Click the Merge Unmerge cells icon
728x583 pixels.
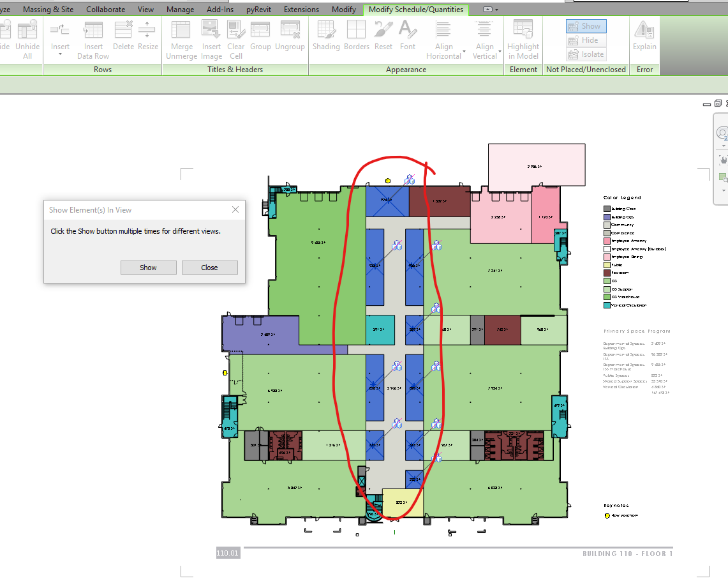coord(181,30)
